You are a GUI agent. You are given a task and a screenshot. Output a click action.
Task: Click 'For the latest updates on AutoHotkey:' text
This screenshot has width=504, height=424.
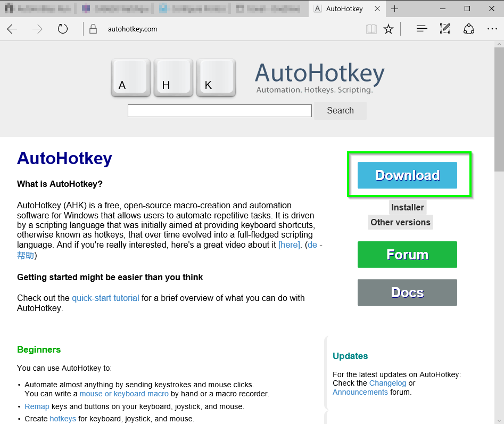396,374
